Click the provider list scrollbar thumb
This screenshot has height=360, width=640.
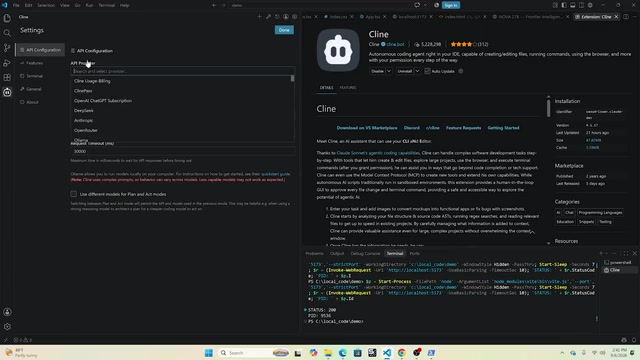[292, 78]
